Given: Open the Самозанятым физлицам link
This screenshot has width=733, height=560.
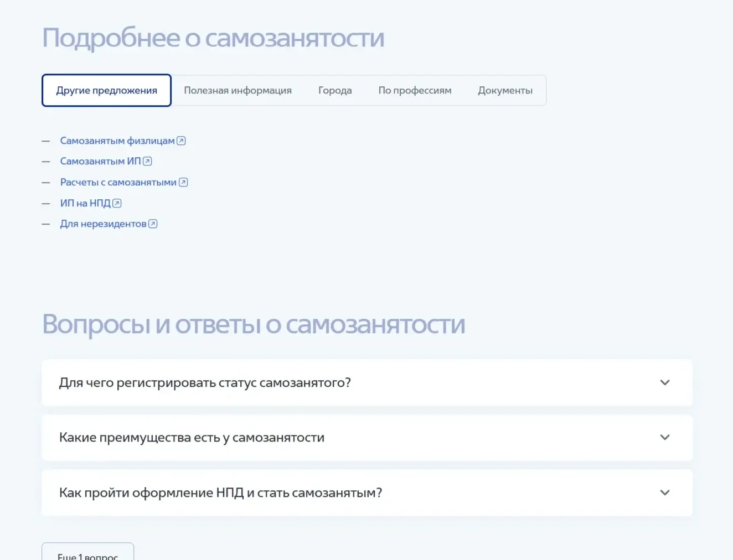Looking at the screenshot, I should [x=117, y=141].
